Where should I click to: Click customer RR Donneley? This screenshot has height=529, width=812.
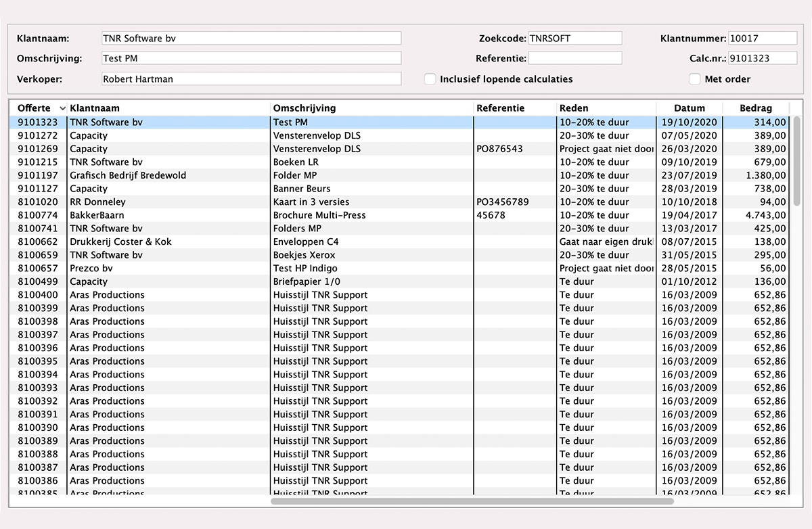tap(97, 202)
